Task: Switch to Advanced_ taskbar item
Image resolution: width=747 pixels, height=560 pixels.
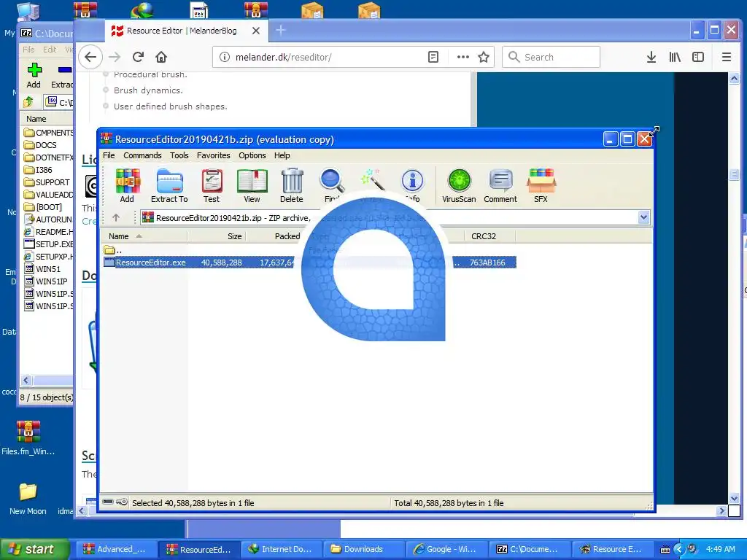Action: click(x=116, y=549)
